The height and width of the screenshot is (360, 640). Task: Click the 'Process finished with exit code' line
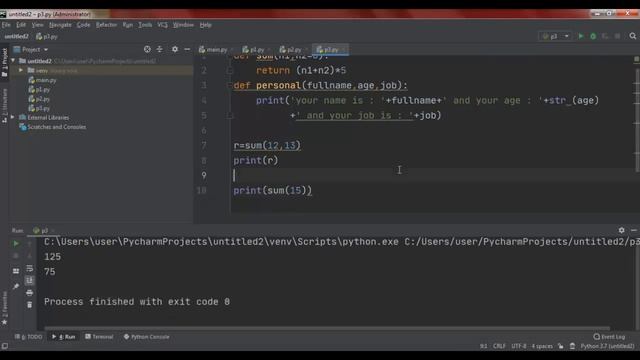(x=137, y=302)
